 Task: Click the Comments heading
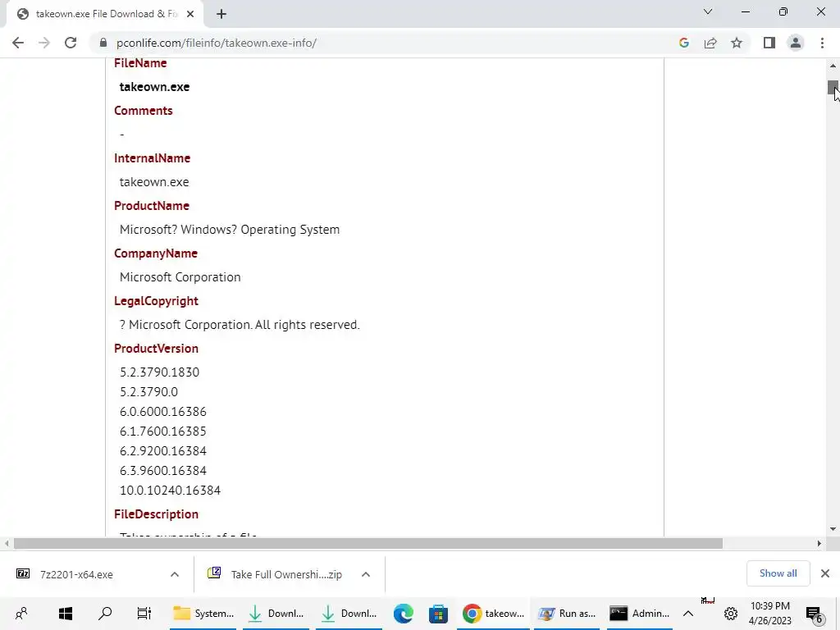click(x=143, y=111)
